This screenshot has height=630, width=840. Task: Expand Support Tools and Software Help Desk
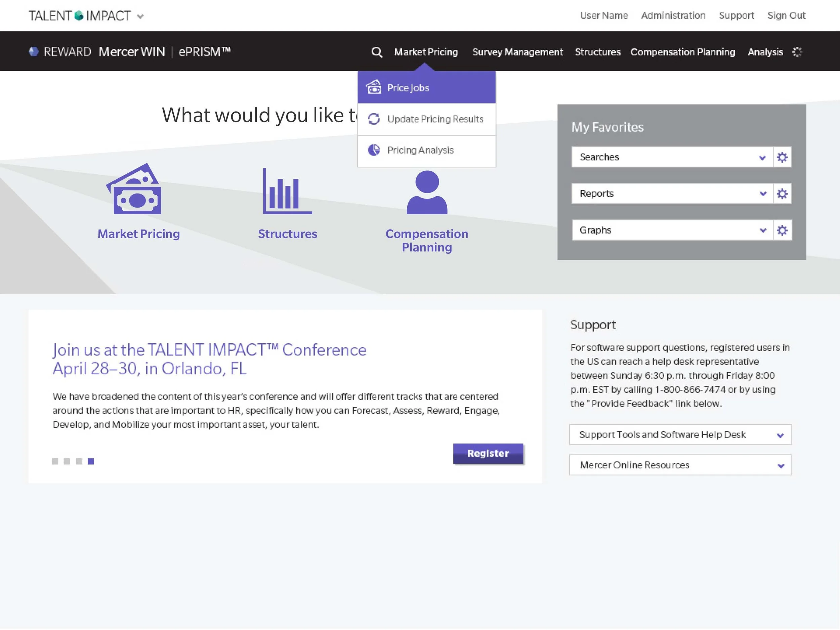[x=680, y=435]
